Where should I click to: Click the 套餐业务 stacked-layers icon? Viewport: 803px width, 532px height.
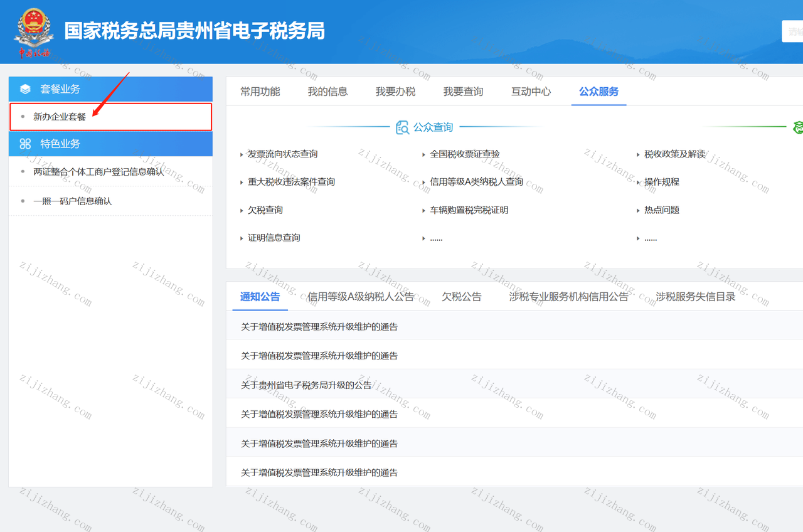[x=25, y=89]
